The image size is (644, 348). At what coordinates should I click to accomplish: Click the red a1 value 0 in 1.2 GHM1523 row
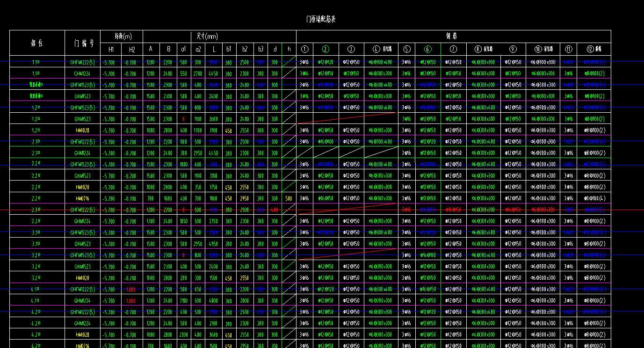(183, 119)
